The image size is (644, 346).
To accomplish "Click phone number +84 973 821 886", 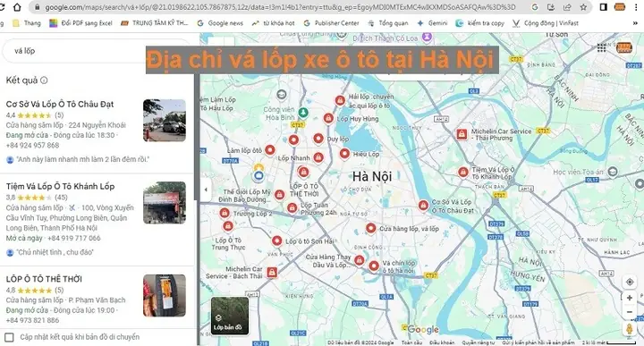I will (x=32, y=320).
